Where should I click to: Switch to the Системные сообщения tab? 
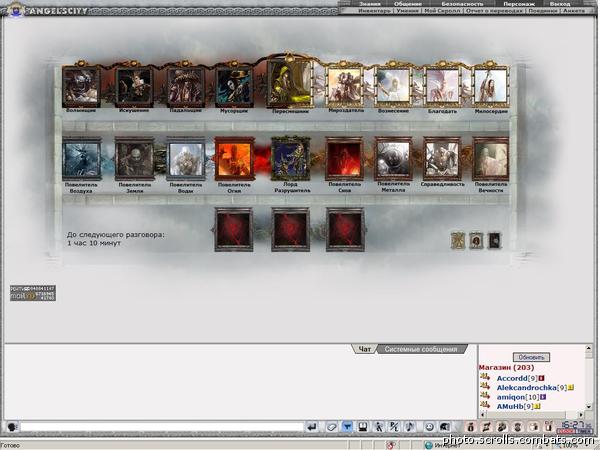pos(421,349)
